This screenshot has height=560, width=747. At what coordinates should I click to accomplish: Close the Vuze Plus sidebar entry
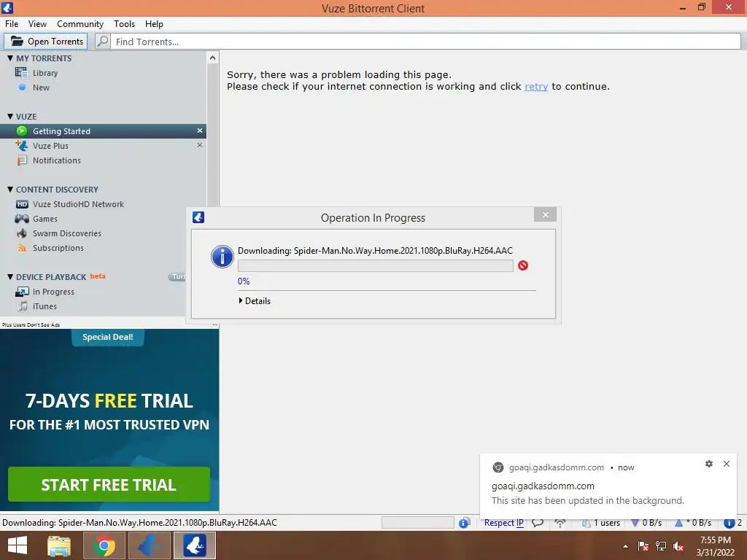tap(200, 145)
